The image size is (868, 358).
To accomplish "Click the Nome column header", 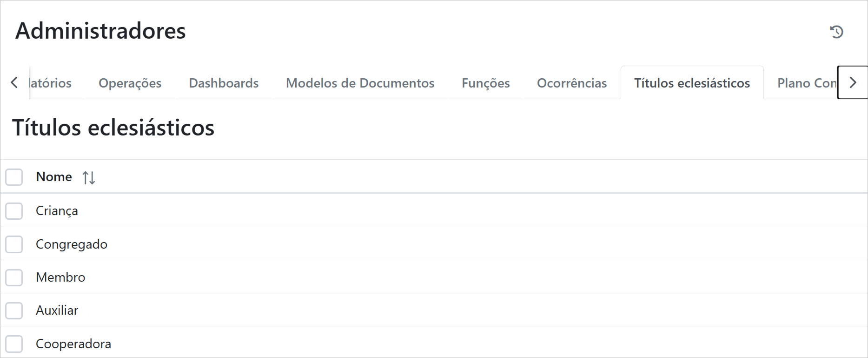I will 54,177.
